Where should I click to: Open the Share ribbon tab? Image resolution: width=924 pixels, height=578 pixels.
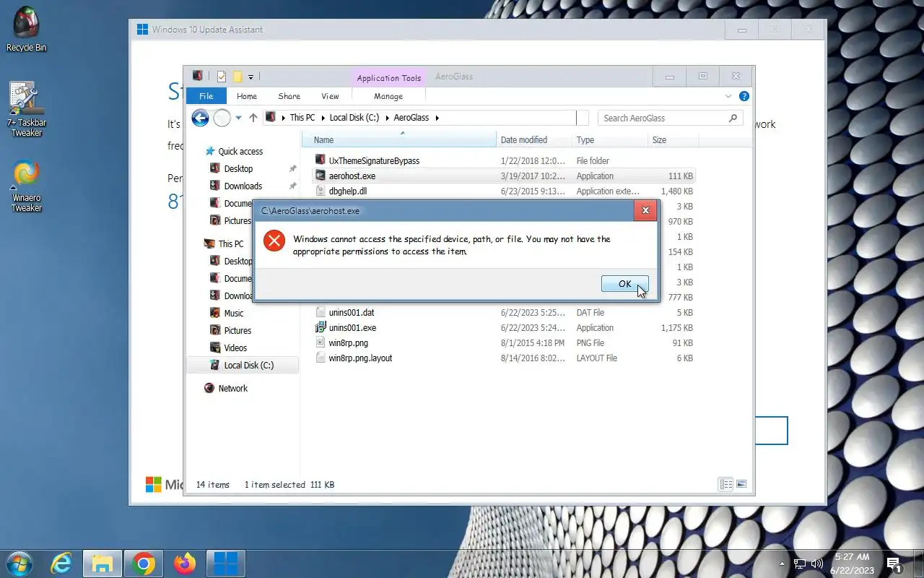289,96
